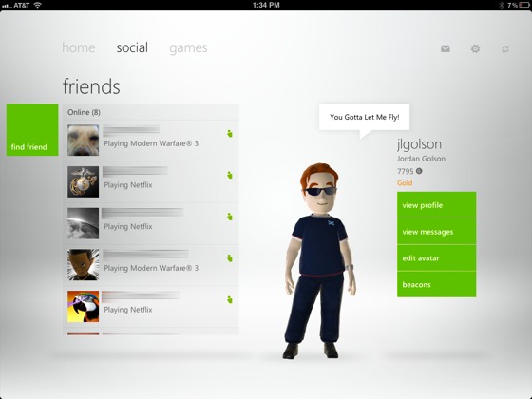Click the gamerscore G icon next to 7795

419,171
